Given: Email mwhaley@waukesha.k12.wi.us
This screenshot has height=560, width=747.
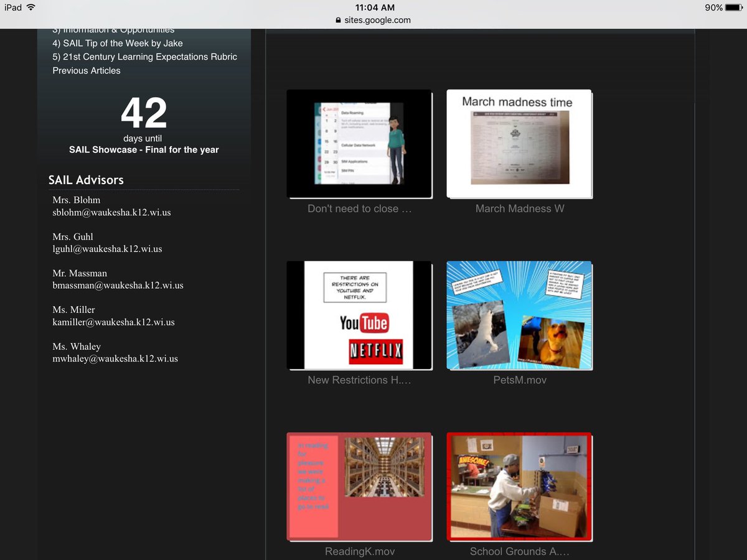Looking at the screenshot, I should point(115,359).
